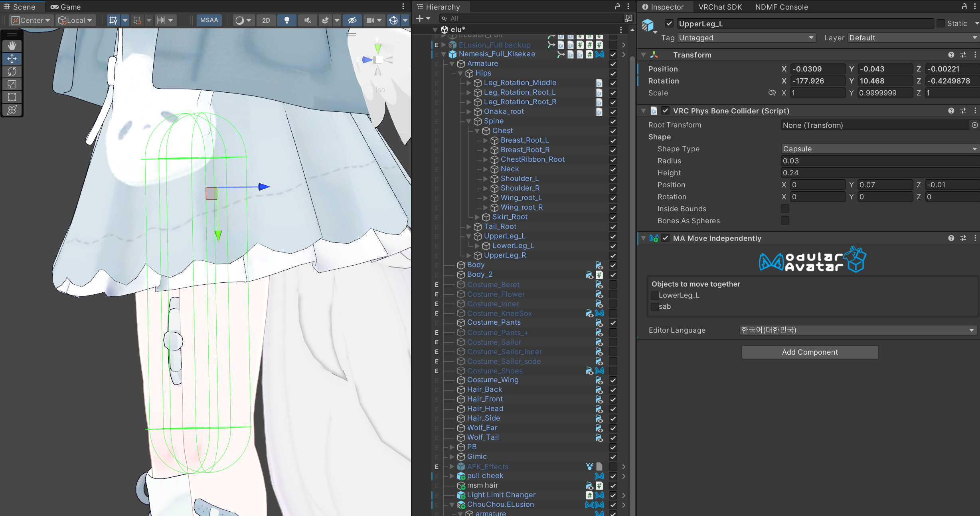Select the Hand view tool

pyautogui.click(x=12, y=46)
